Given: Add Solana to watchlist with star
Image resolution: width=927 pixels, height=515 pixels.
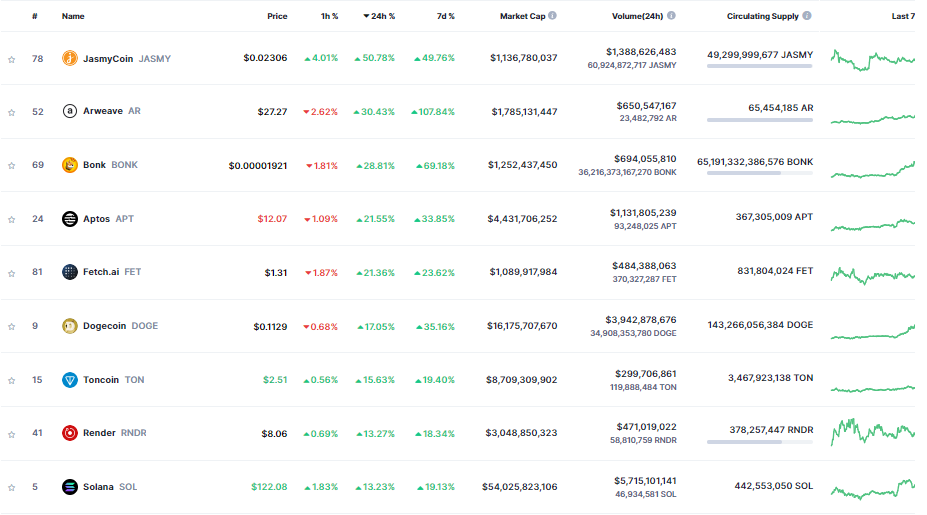Looking at the screenshot, I should tap(11, 488).
